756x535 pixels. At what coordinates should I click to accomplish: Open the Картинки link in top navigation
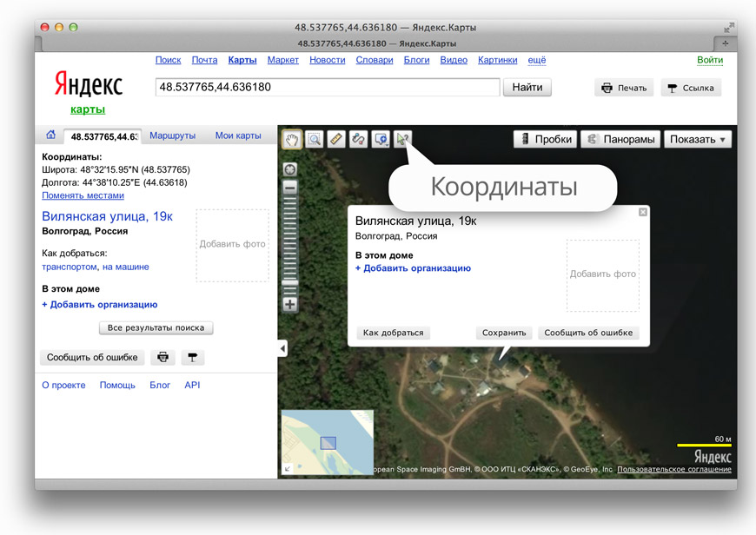pos(498,60)
